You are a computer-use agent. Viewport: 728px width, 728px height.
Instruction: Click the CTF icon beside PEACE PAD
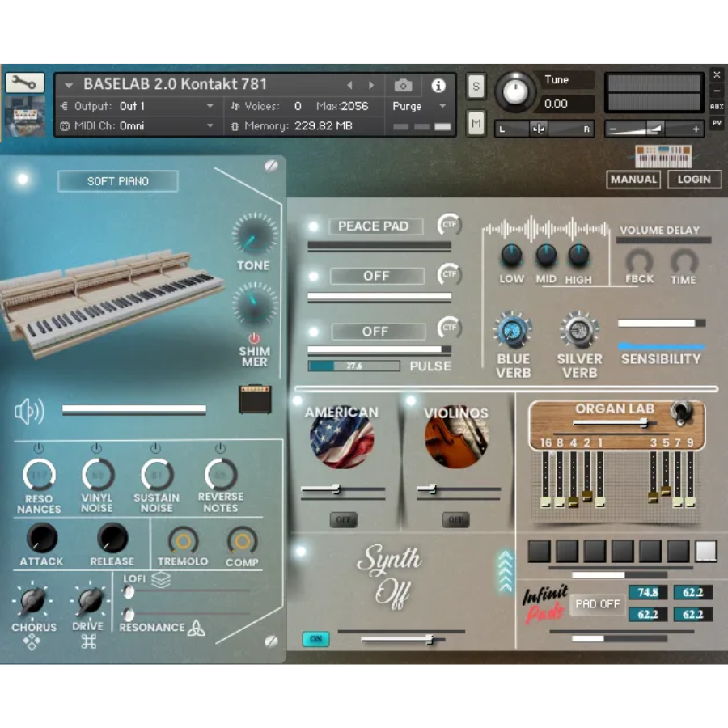449,224
